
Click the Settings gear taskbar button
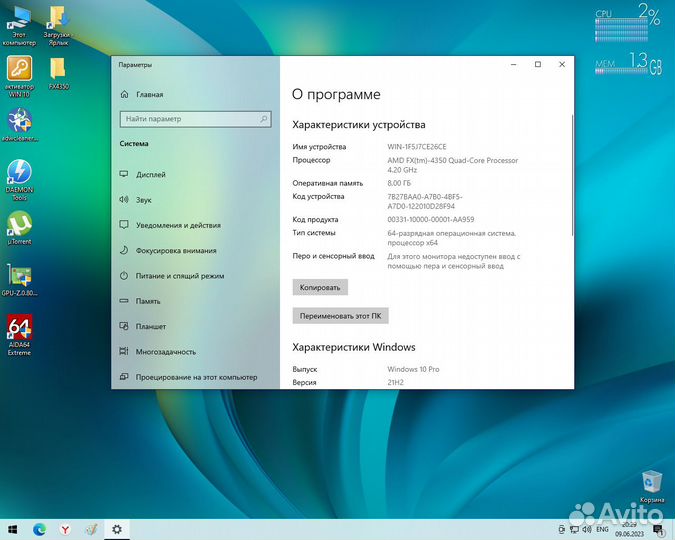click(x=117, y=529)
